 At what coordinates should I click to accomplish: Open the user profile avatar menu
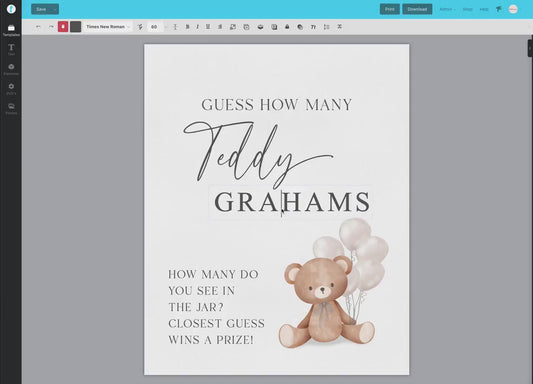coord(513,9)
